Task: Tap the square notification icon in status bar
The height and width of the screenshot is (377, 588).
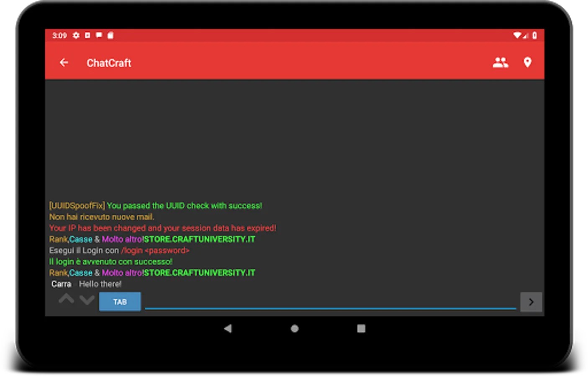Action: [x=87, y=35]
